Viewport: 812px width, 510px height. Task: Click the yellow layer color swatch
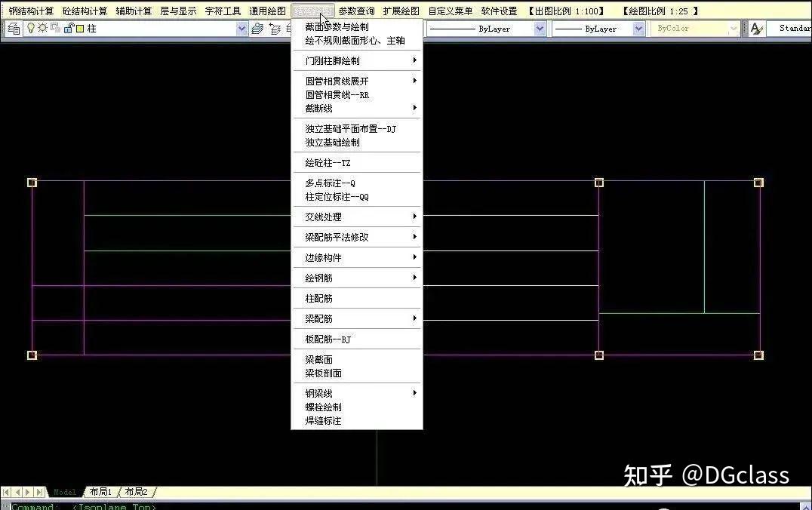[x=80, y=29]
